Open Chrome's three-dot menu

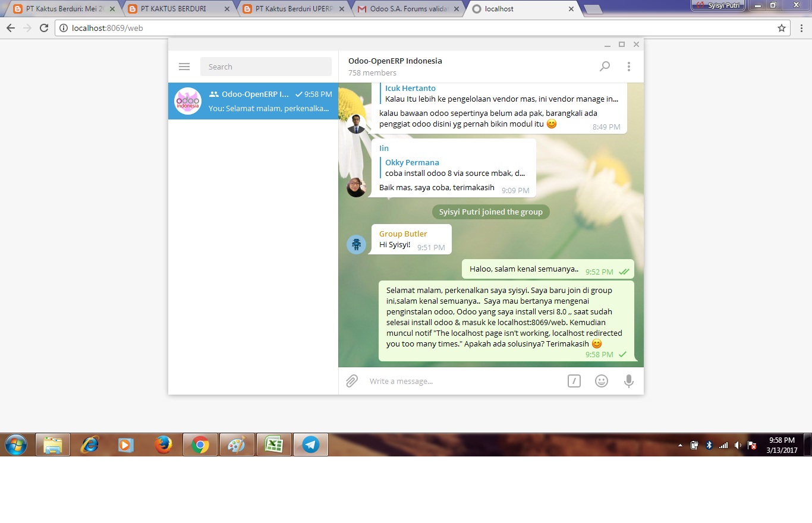[x=801, y=28]
